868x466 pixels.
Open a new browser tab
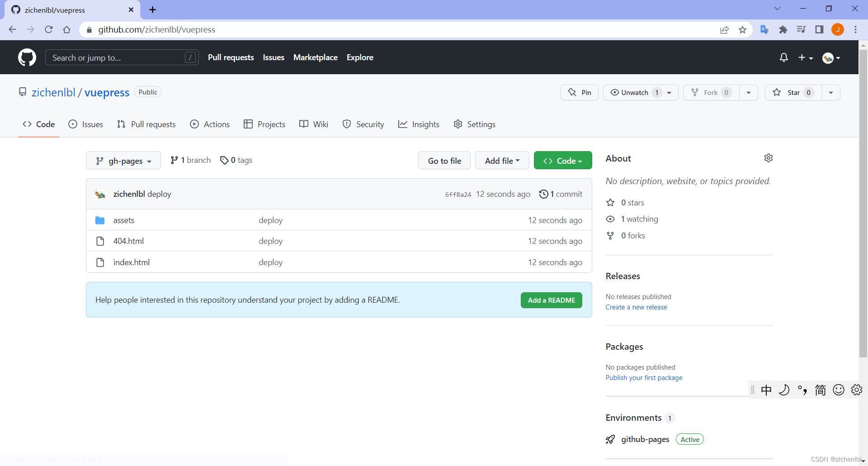tap(153, 10)
